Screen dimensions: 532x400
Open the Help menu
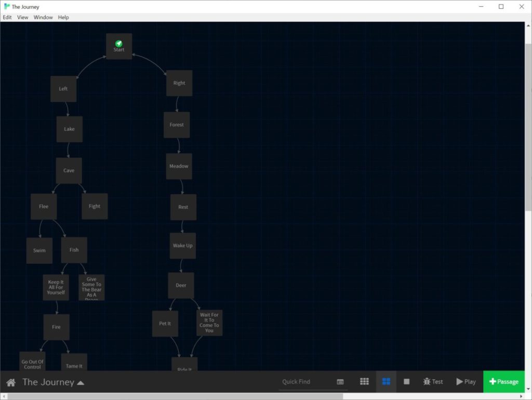63,17
